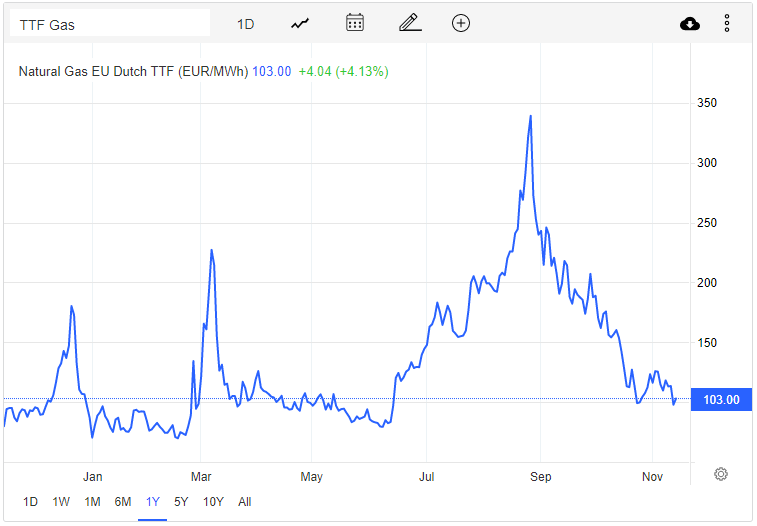This screenshot has height=526, width=757.
Task: Open chart settings gear icon
Action: (x=721, y=474)
